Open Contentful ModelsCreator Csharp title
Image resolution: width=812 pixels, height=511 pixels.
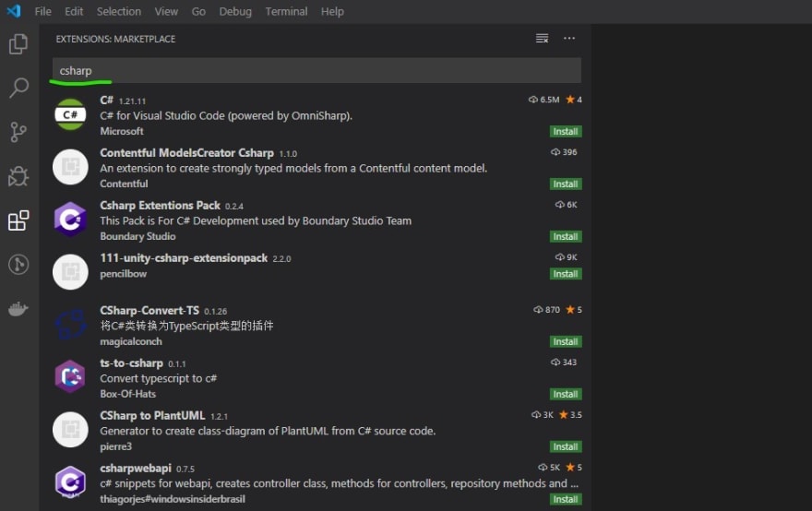pyautogui.click(x=187, y=153)
